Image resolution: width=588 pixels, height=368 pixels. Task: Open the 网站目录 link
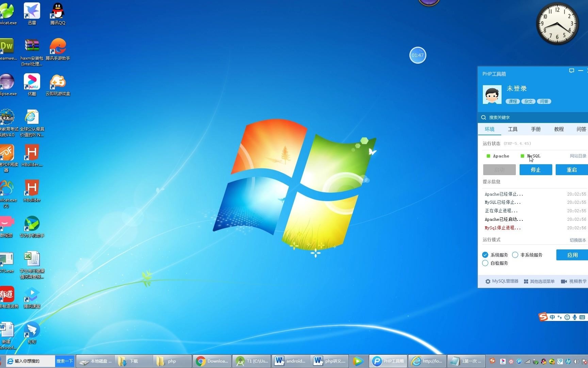[578, 156]
